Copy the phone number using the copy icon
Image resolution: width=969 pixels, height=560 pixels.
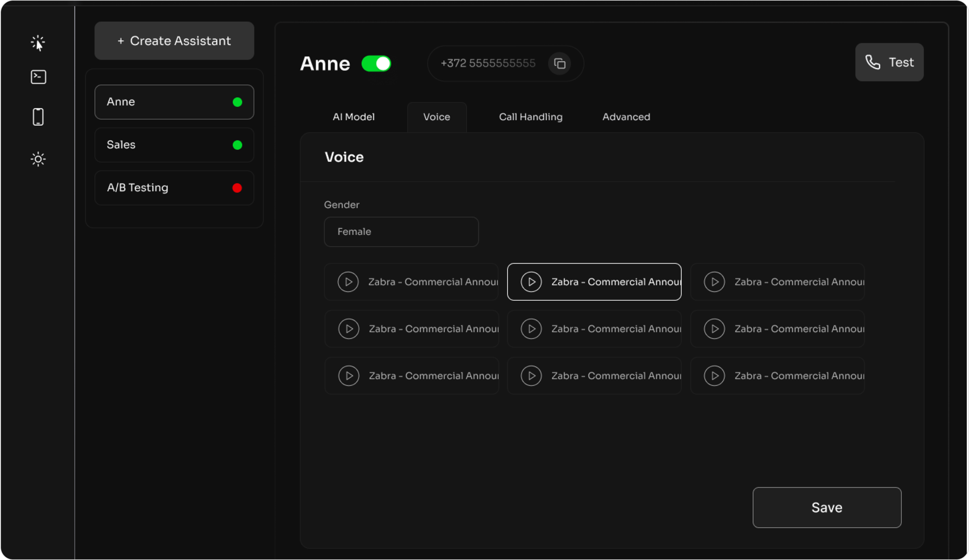(x=560, y=63)
